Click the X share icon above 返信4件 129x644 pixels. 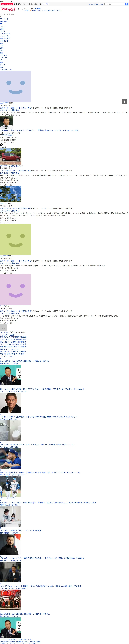point(1,145)
